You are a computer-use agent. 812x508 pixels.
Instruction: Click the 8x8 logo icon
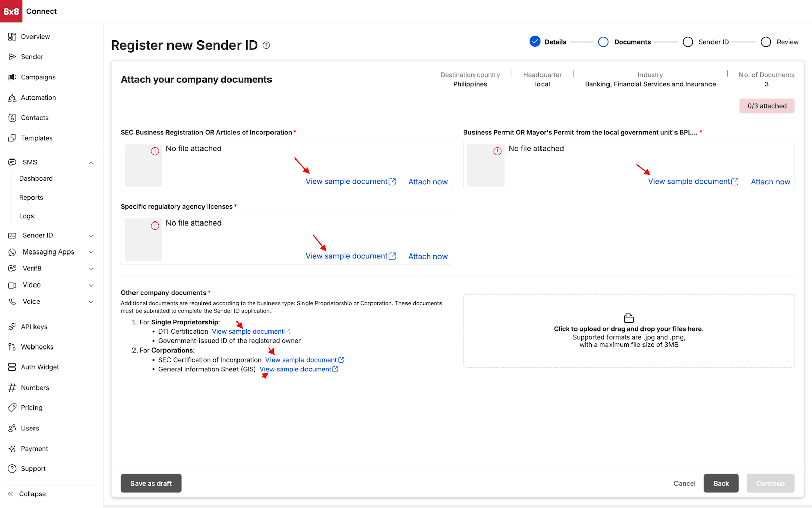click(11, 11)
